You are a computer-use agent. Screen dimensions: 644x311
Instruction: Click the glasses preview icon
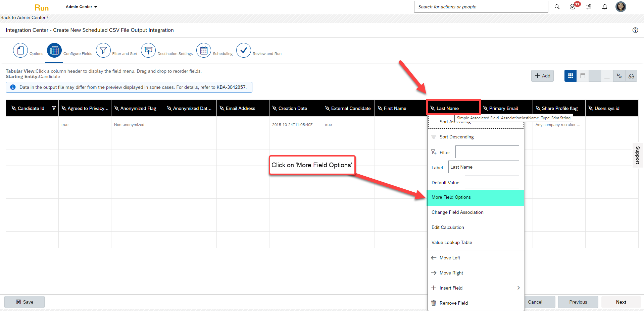tap(631, 76)
